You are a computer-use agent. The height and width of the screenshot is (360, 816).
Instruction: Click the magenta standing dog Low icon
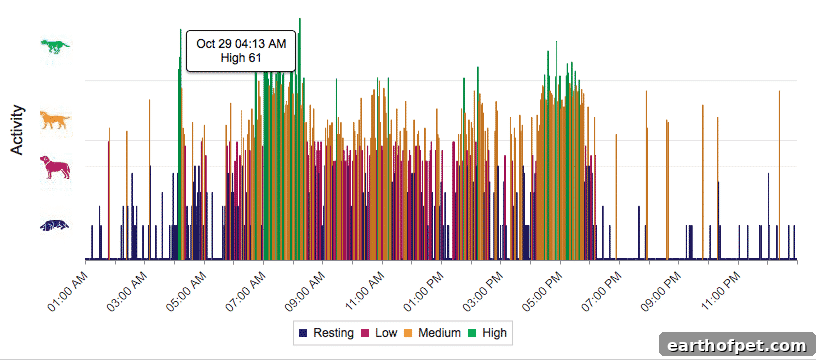(55, 168)
